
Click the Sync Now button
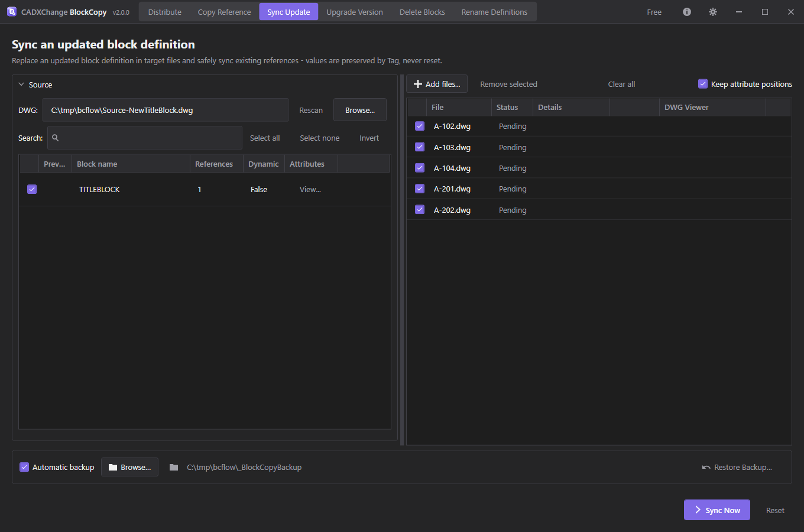click(x=717, y=510)
